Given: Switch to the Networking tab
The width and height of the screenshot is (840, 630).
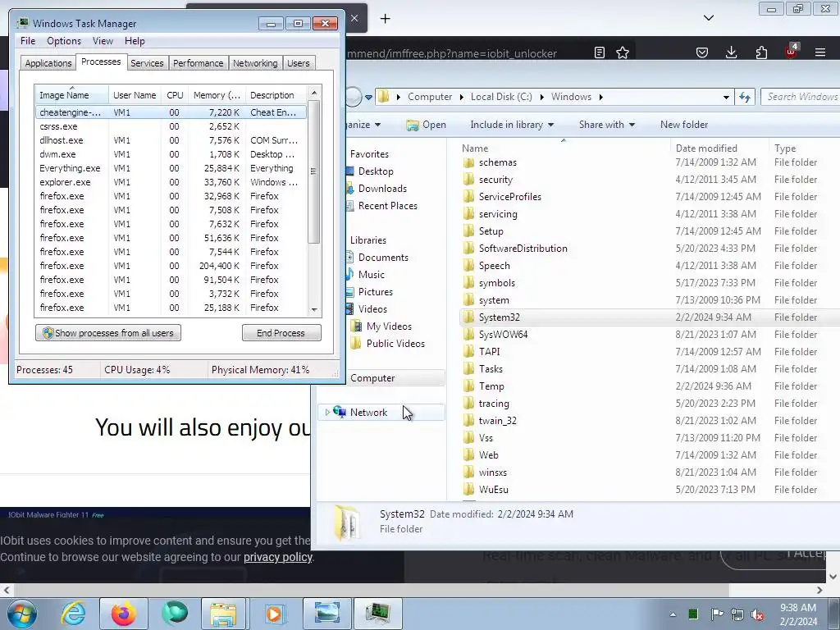Looking at the screenshot, I should pos(255,63).
